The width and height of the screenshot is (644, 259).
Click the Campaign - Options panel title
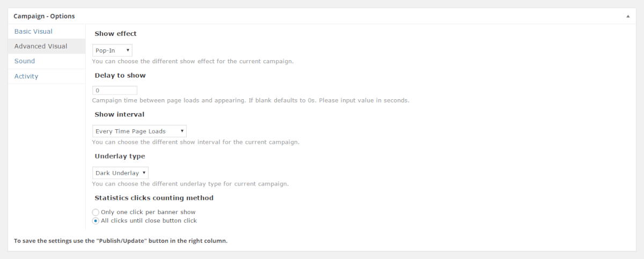tap(44, 17)
